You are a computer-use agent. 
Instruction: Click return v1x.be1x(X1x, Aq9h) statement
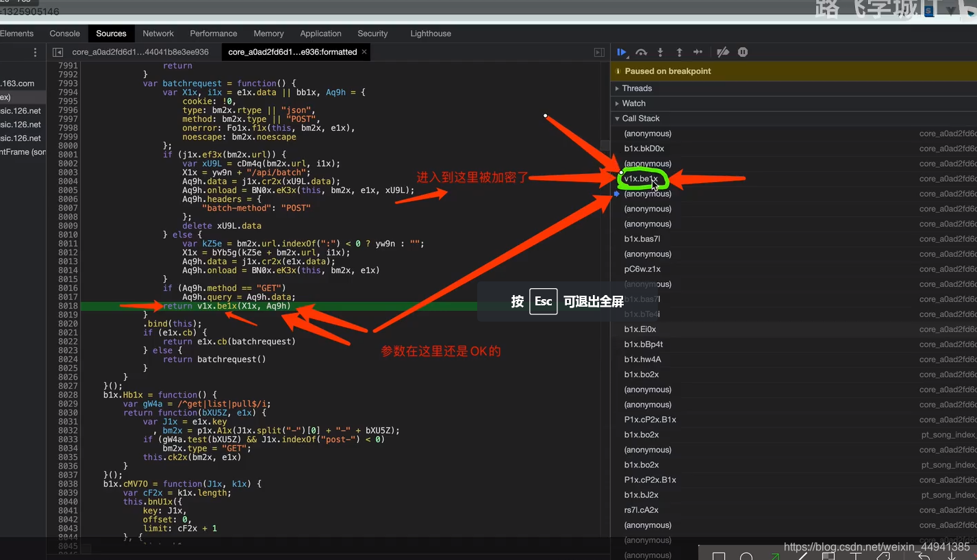227,306
